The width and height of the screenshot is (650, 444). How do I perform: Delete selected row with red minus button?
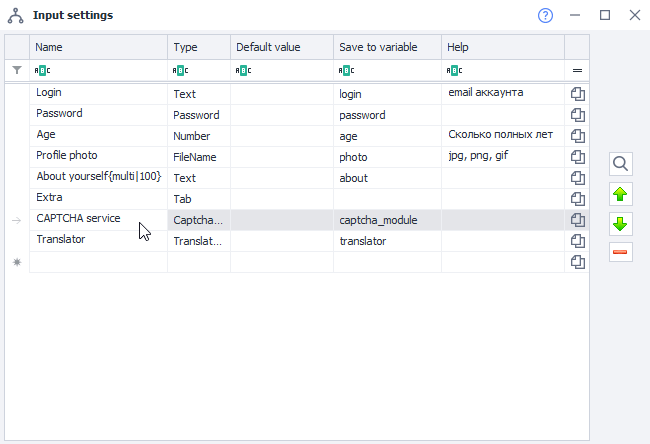(620, 252)
